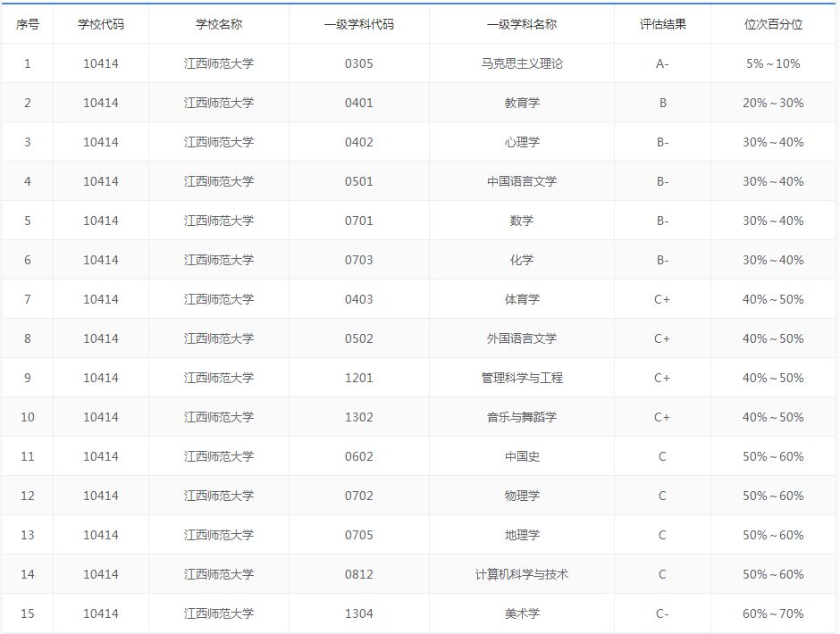This screenshot has height=634, width=840.
Task: Click the 50%~60% percentile for 物理学
Action: pos(772,496)
